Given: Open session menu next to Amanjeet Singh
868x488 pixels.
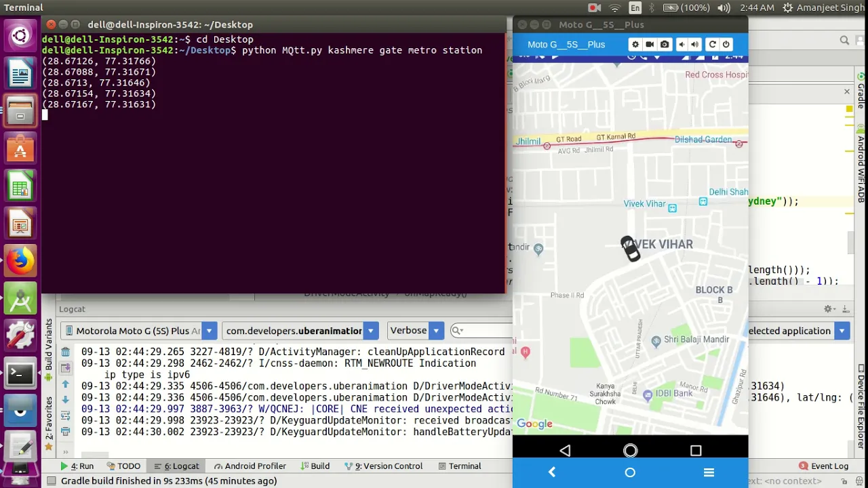Looking at the screenshot, I should [x=787, y=7].
